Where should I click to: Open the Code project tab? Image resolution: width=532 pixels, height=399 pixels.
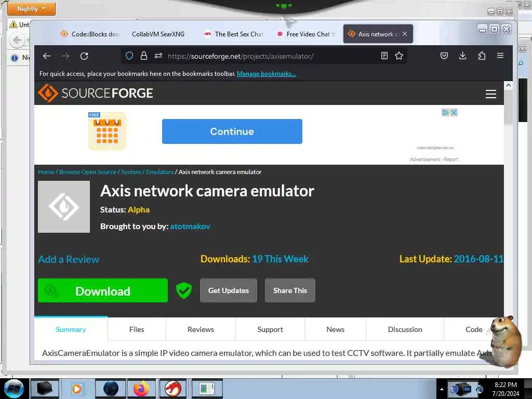click(474, 329)
